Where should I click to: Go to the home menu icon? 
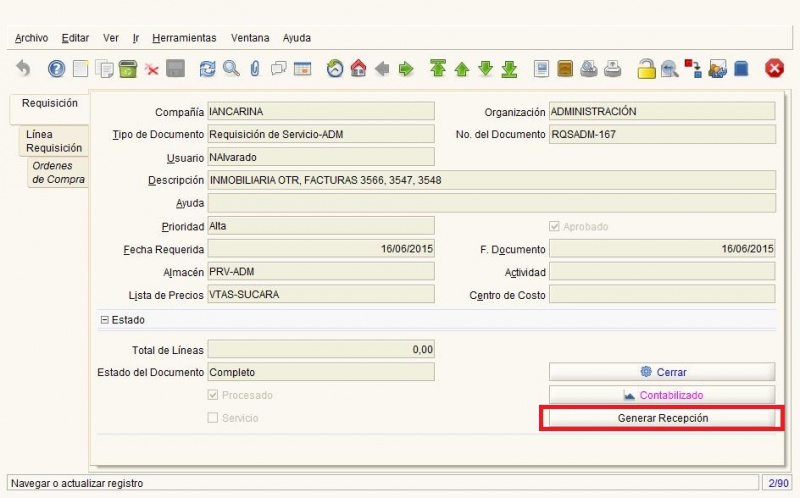coord(358,69)
